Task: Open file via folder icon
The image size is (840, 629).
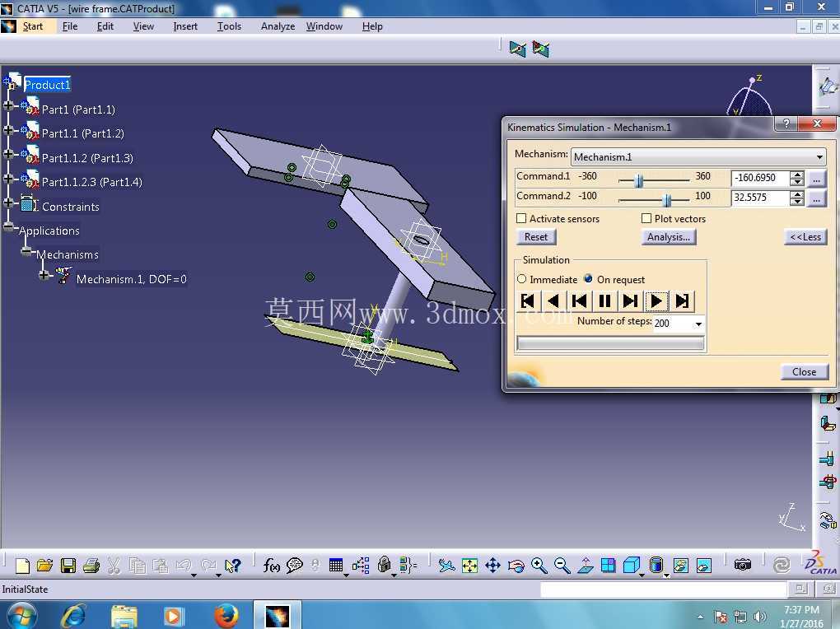Action: [x=45, y=566]
